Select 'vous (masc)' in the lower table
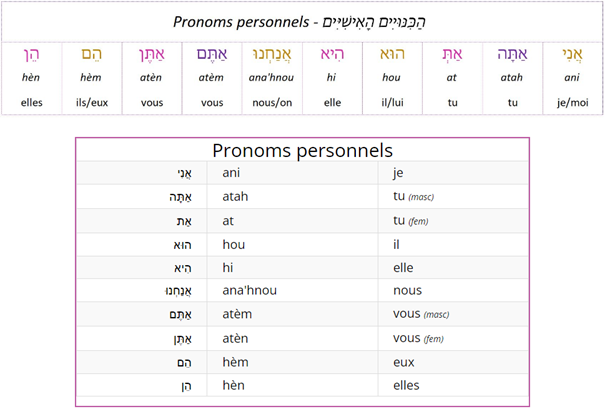Screen dimensions: 605x409 (422, 314)
